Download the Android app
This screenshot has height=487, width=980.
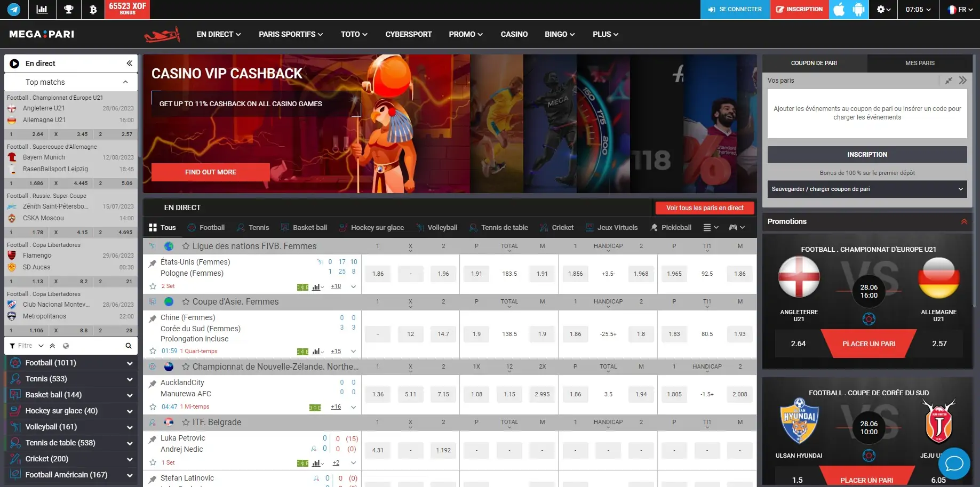pos(858,10)
